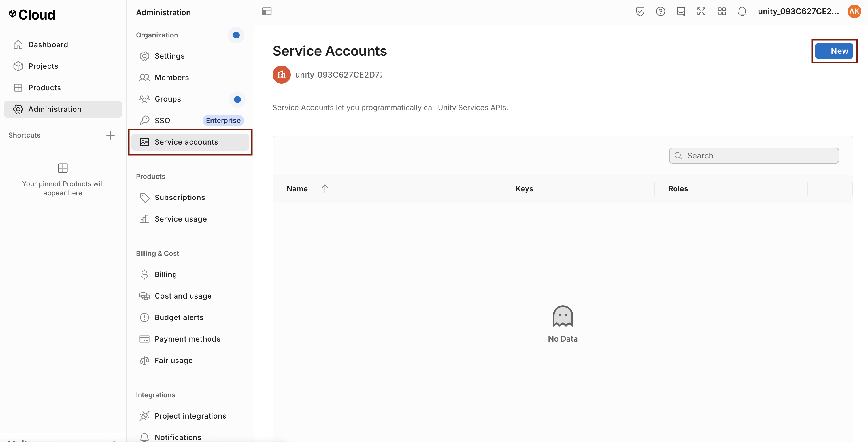Click the Integrations section label
The image size is (868, 442).
pyautogui.click(x=155, y=395)
